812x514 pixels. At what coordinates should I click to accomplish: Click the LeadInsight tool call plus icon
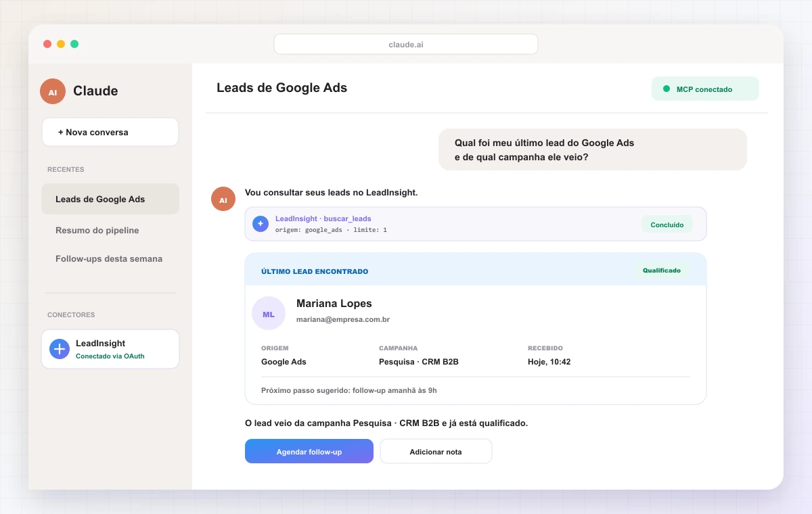[x=261, y=224]
